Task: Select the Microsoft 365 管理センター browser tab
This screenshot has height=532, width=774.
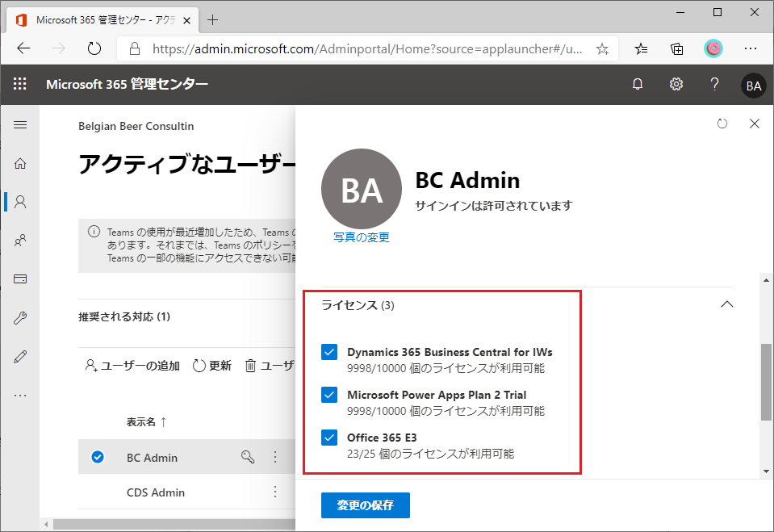Action: coord(103,20)
